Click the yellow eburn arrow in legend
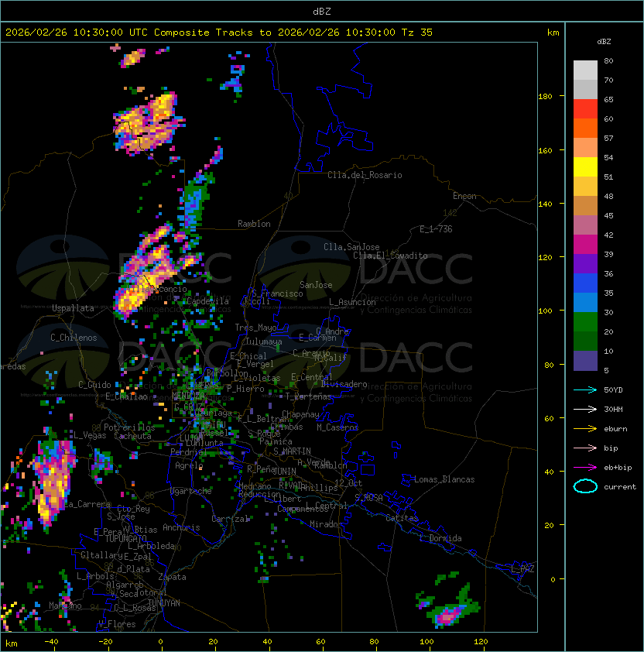The width and height of the screenshot is (644, 652). tap(585, 429)
